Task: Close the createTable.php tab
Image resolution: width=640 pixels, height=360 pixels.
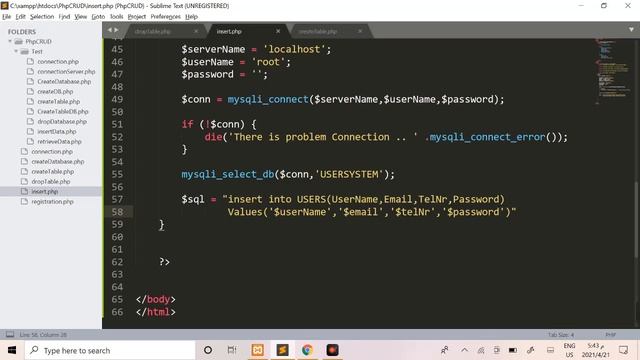Action: point(360,31)
